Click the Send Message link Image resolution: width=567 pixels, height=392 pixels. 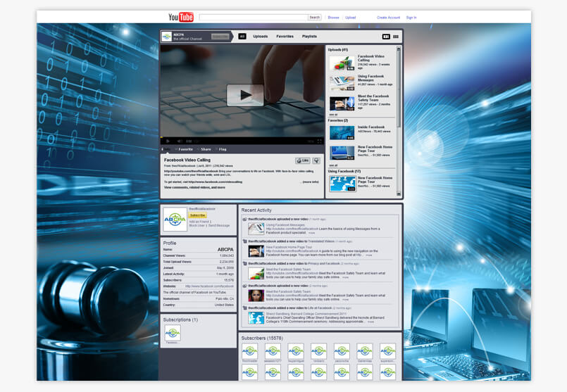pos(219,225)
